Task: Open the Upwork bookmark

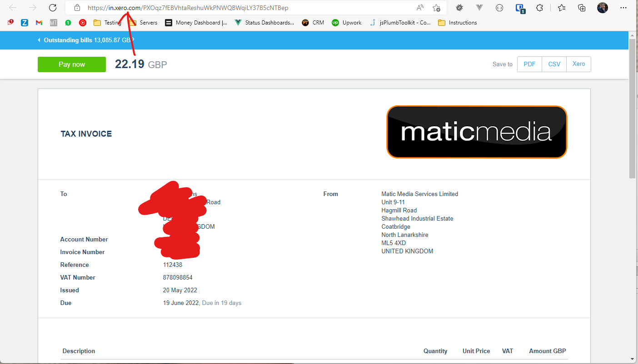Action: click(347, 22)
